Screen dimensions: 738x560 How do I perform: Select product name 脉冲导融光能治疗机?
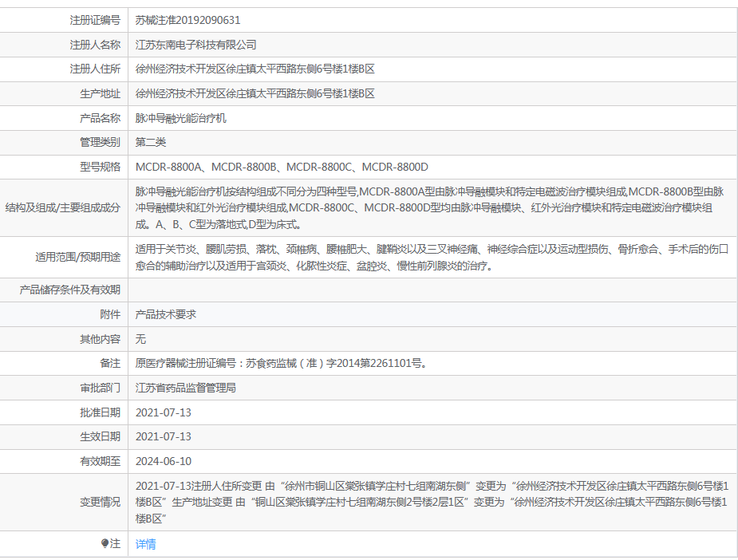(x=181, y=118)
